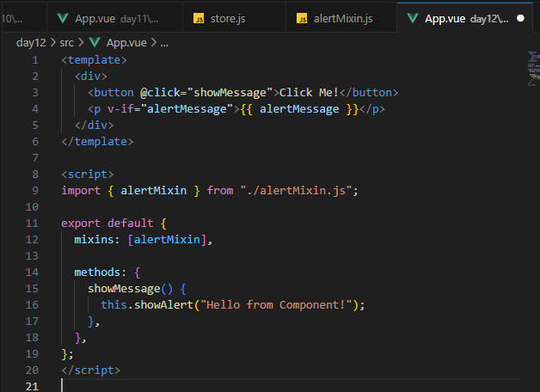Select the active App.vue day12 tab

[464, 18]
